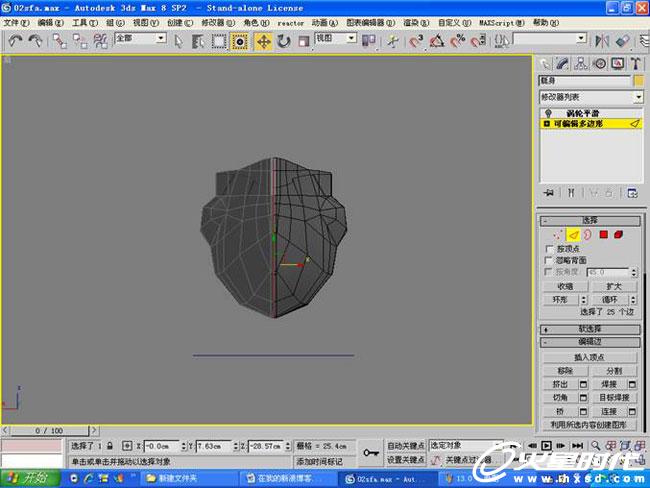
Task: Toggle the lightbulb on the 涡轮平滑 modifier
Action: [x=548, y=113]
